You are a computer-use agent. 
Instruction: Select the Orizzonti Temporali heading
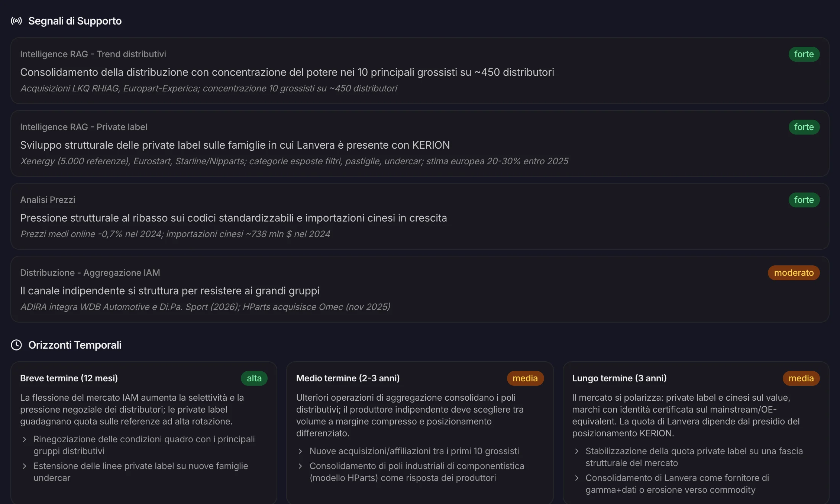75,345
